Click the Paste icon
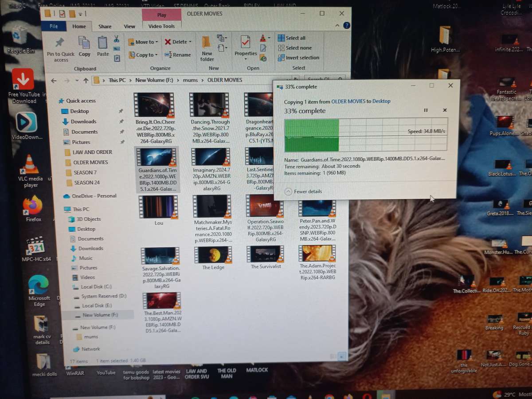Viewport: 532px width, 399px height. coord(102,43)
